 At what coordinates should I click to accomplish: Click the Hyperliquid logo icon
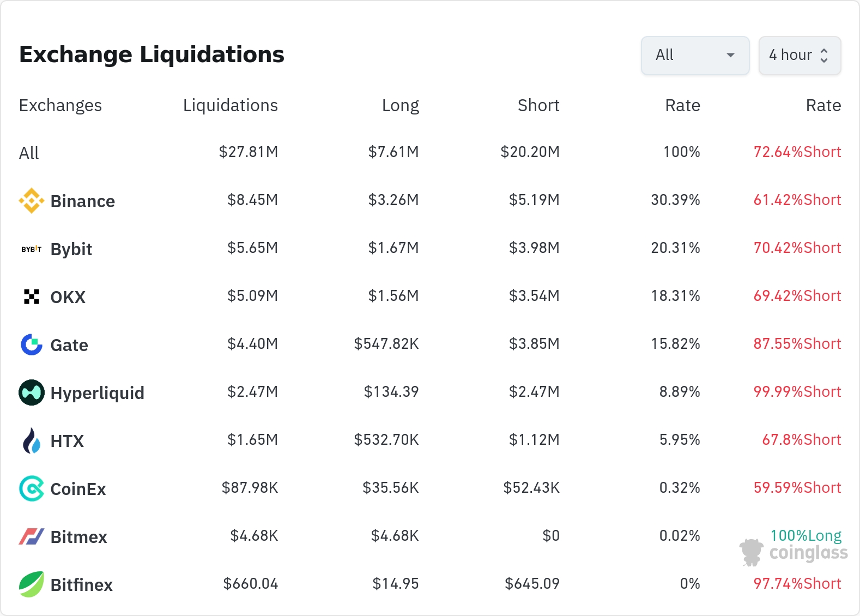[x=32, y=392]
